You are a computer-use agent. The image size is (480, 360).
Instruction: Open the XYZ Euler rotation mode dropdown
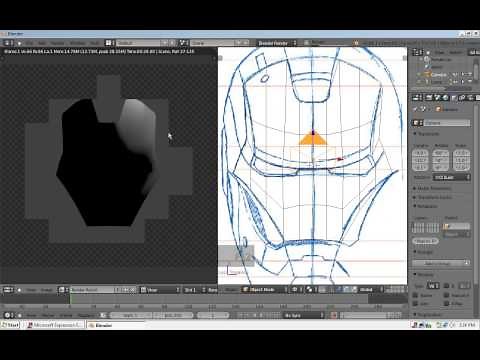[x=451, y=177]
